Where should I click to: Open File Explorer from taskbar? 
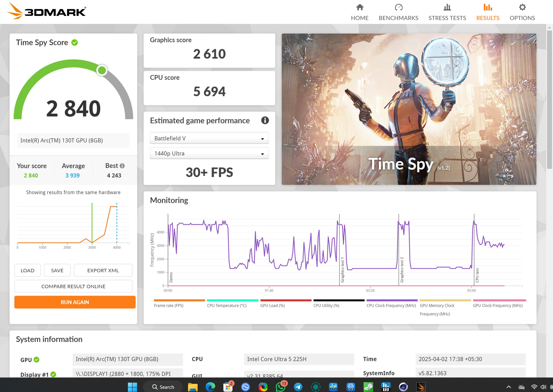[193, 387]
